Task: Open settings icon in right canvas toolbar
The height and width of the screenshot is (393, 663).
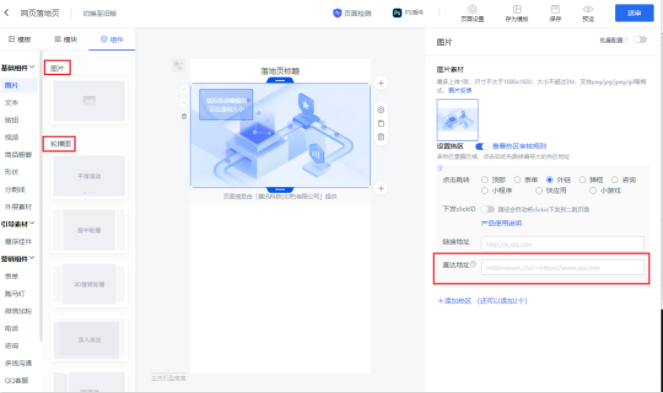Action: click(x=381, y=110)
